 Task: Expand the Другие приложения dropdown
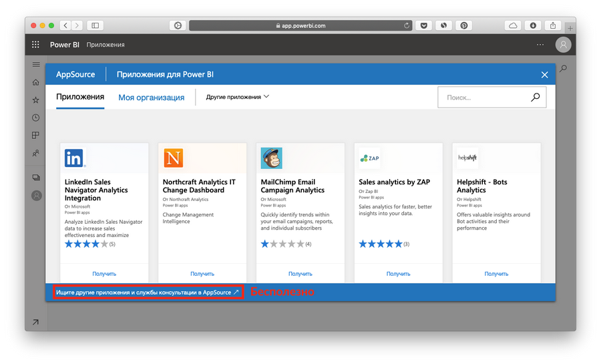click(x=237, y=97)
